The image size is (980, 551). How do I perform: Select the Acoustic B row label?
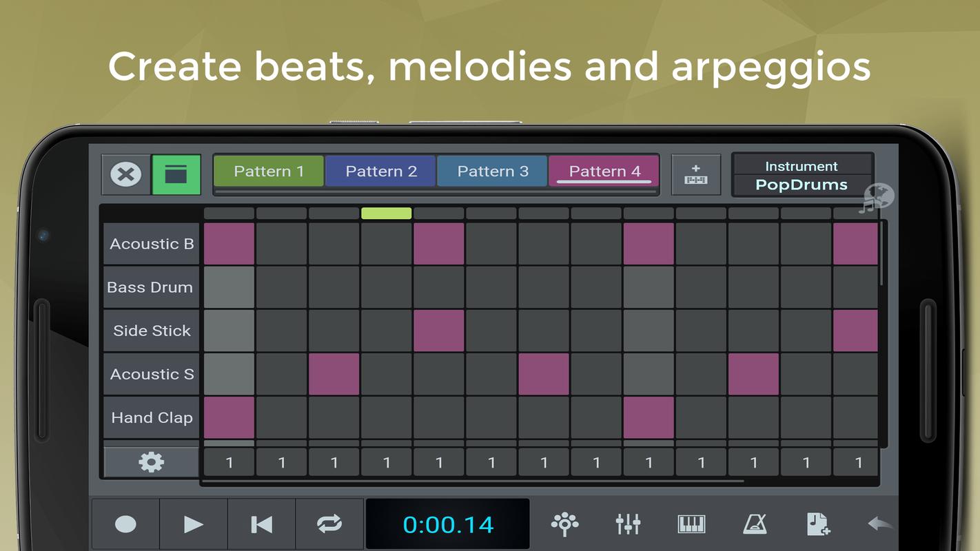coord(152,244)
